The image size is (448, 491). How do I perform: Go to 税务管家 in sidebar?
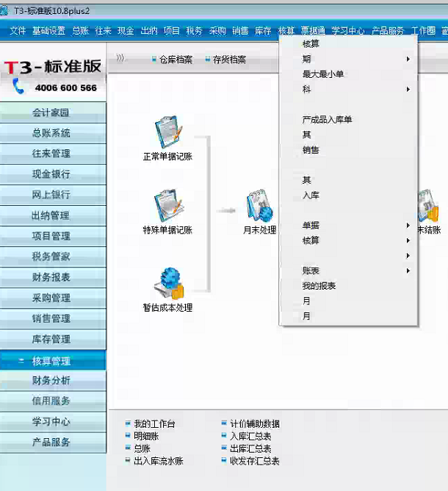(53, 257)
